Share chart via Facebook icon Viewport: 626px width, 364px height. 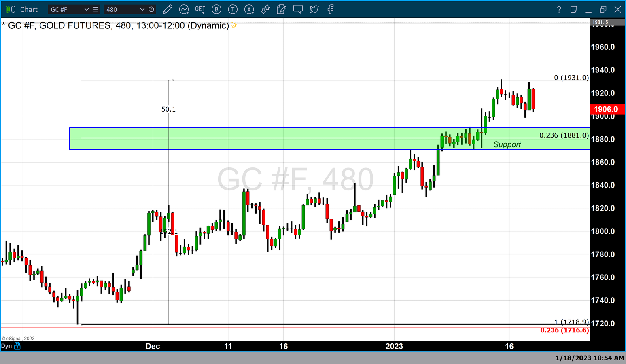(x=331, y=9)
